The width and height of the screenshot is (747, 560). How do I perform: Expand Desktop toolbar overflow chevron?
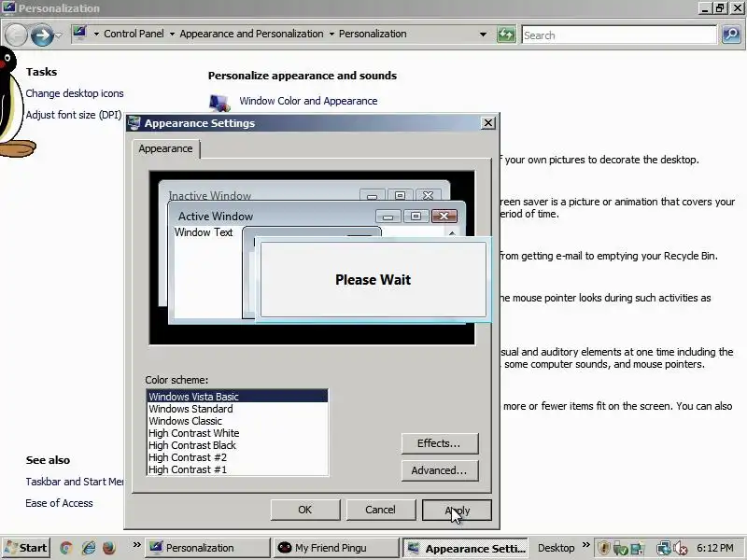(x=586, y=545)
